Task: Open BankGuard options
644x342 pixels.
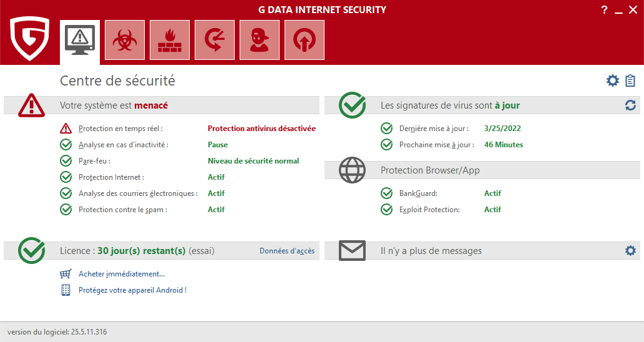Action: click(x=418, y=193)
